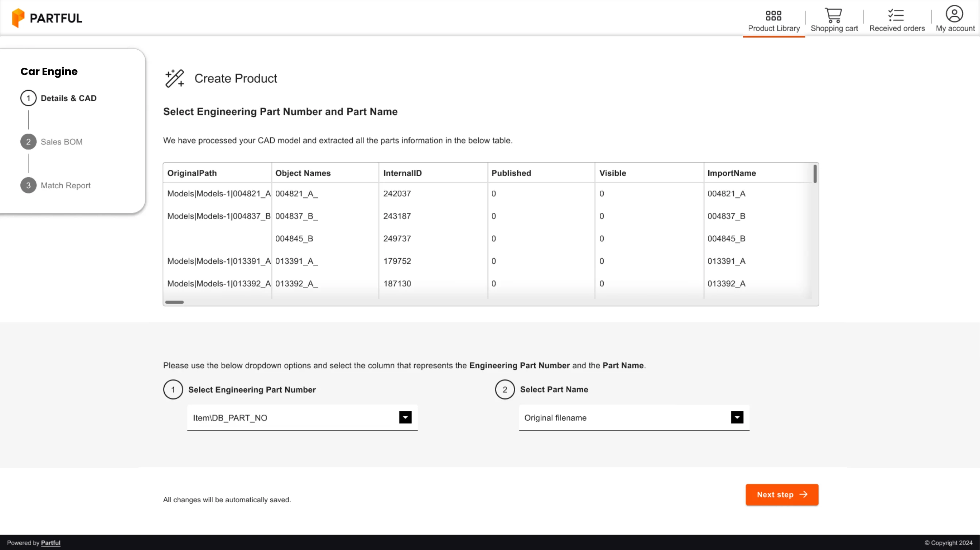Open the Received orders checklist icon
Screen dimensions: 980x550
coord(896,15)
